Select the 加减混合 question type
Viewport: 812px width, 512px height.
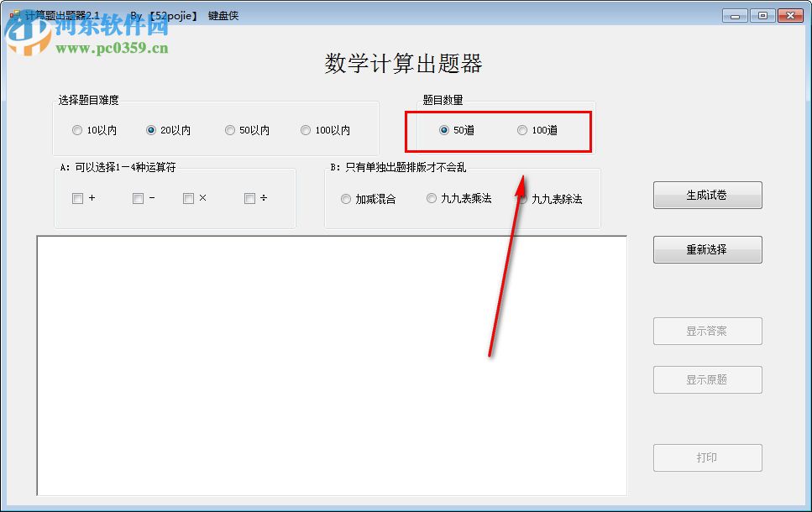click(x=346, y=199)
